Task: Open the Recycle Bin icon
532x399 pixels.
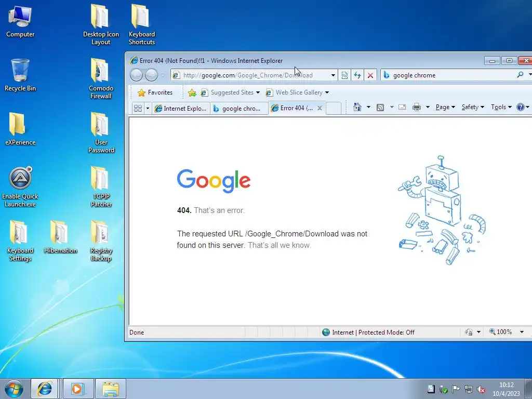Action: tap(20, 75)
